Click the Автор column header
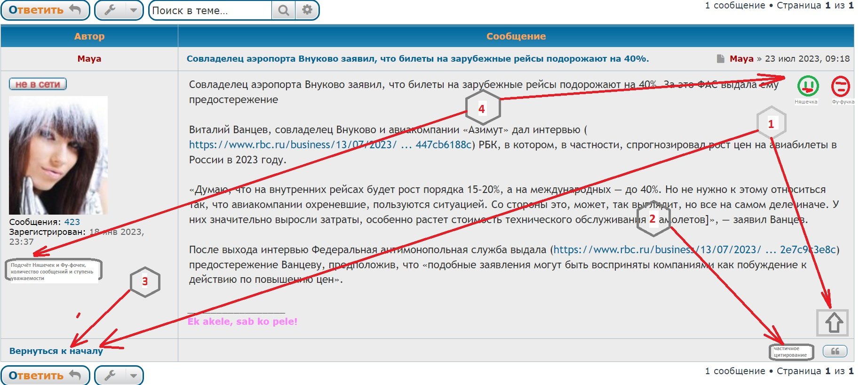Viewport: 868px width, 385px height. pyautogui.click(x=89, y=36)
